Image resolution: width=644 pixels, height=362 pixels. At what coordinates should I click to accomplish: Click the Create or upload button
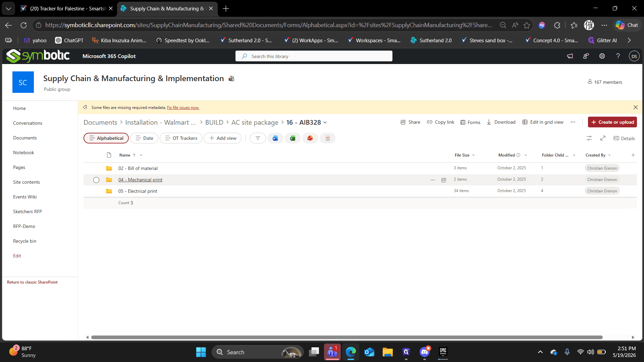(612, 122)
